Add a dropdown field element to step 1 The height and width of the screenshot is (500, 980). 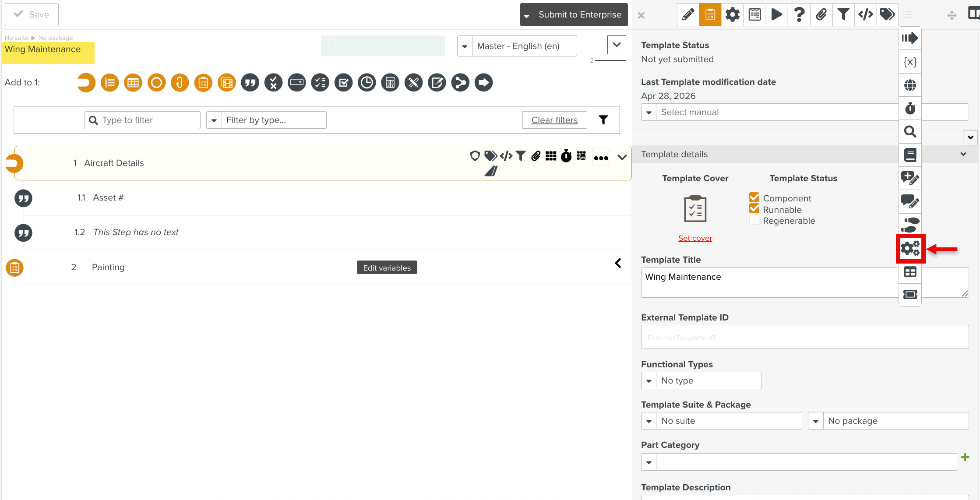point(297,82)
